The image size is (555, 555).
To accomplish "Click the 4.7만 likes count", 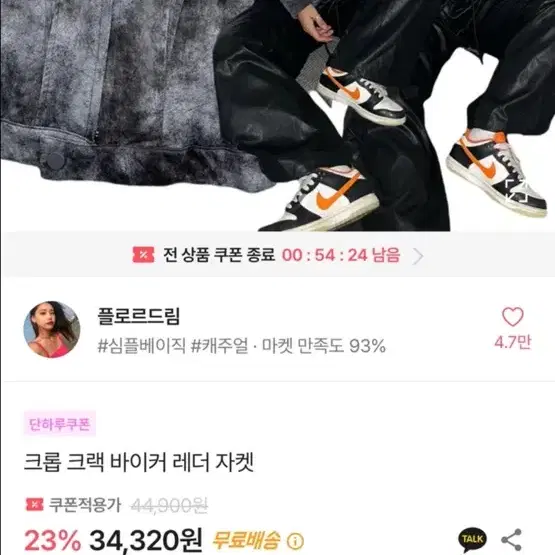I will (513, 342).
